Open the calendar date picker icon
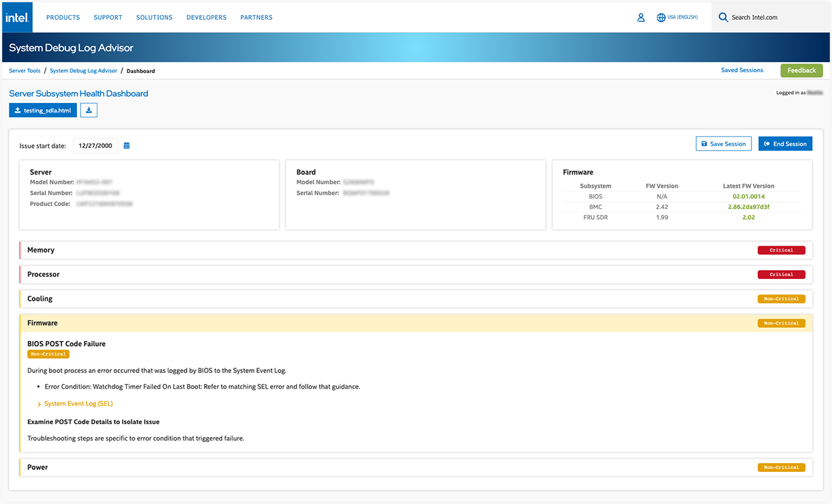 pos(127,145)
